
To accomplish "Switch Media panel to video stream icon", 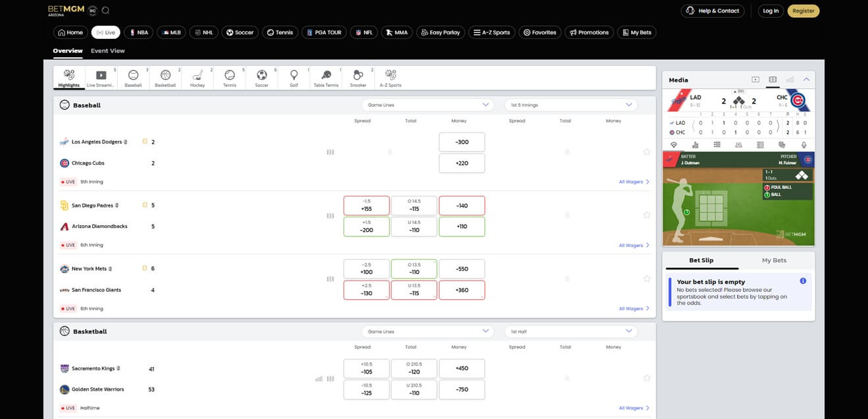I will point(755,80).
